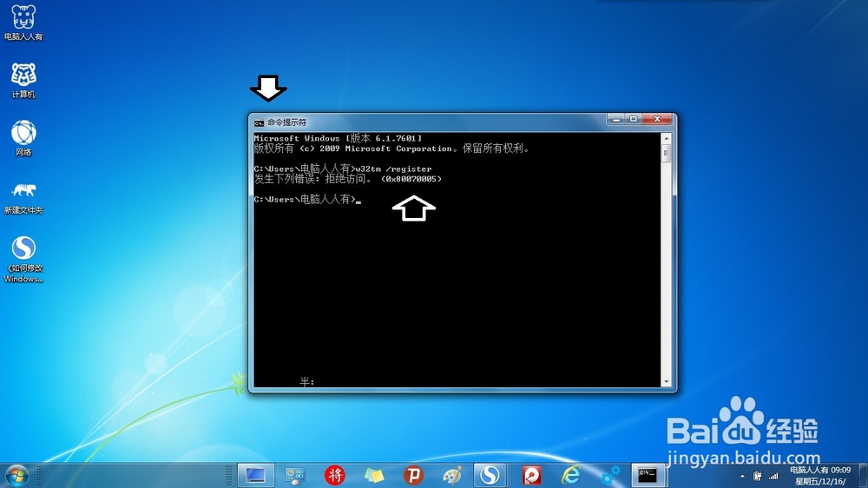
Task: Close the Command Prompt window
Action: click(x=657, y=119)
